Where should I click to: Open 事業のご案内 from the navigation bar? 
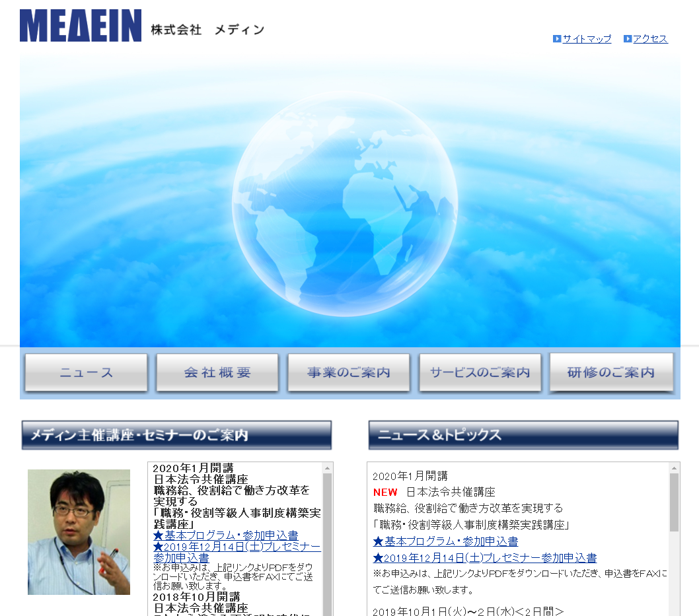click(348, 372)
